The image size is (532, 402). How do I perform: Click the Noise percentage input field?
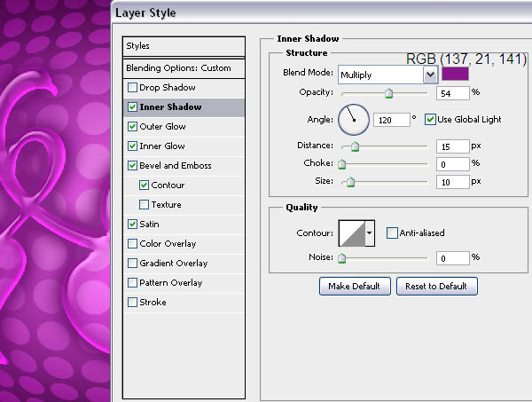[451, 257]
